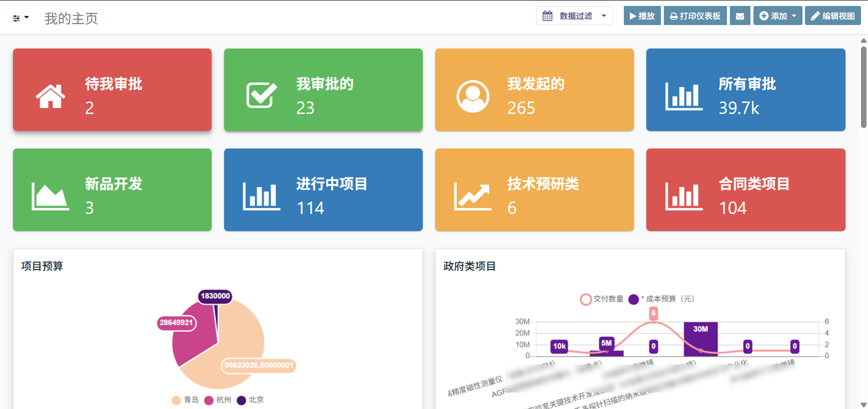Screen dimensions: 868x409
Task: Toggle the 北京 legend in 项目预算 chart
Action: click(x=250, y=400)
